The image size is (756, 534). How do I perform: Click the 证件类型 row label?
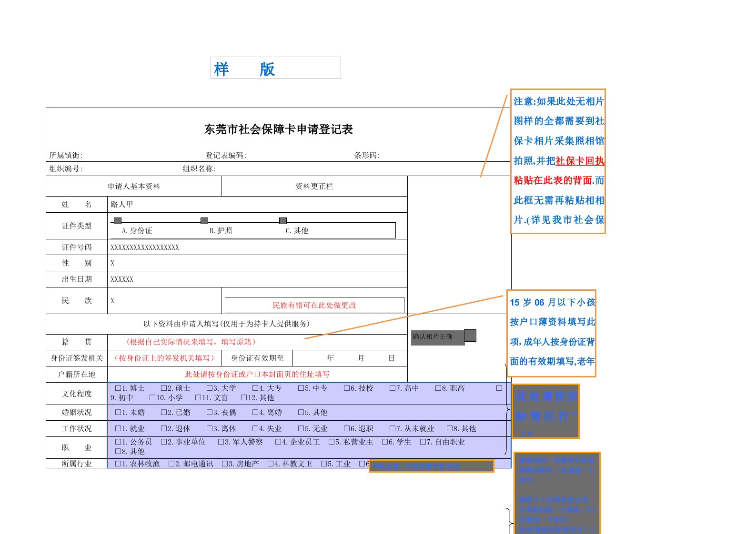pos(77,226)
